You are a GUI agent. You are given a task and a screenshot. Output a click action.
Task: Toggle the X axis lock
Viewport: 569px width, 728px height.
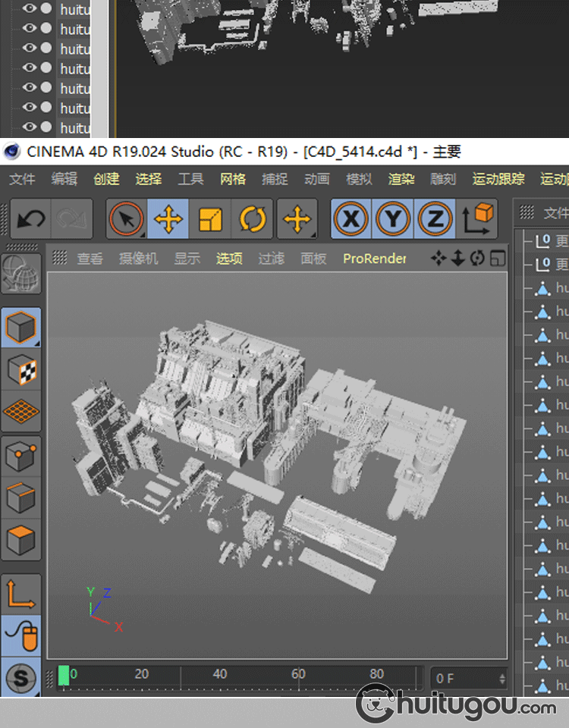pyautogui.click(x=351, y=220)
